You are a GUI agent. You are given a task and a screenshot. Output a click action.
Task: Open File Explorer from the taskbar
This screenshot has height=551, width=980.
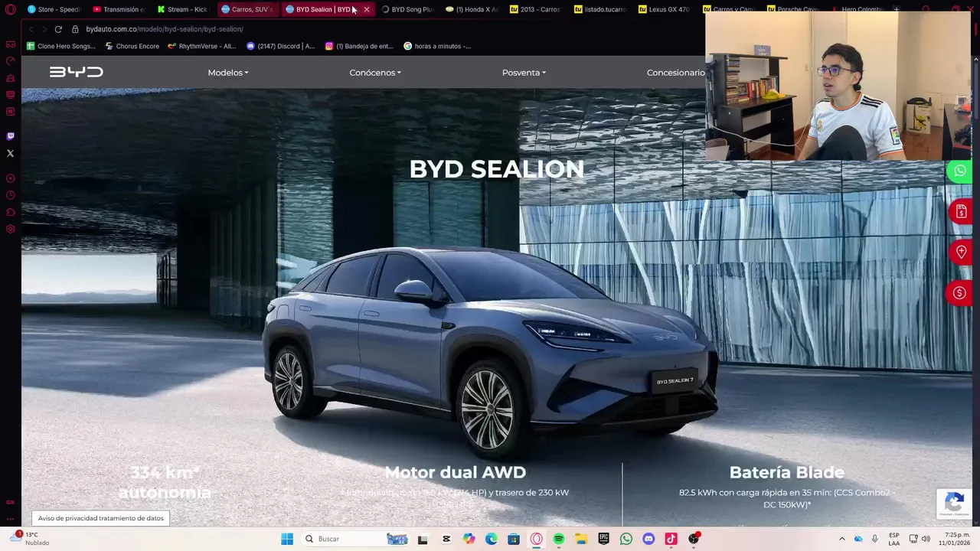(581, 539)
